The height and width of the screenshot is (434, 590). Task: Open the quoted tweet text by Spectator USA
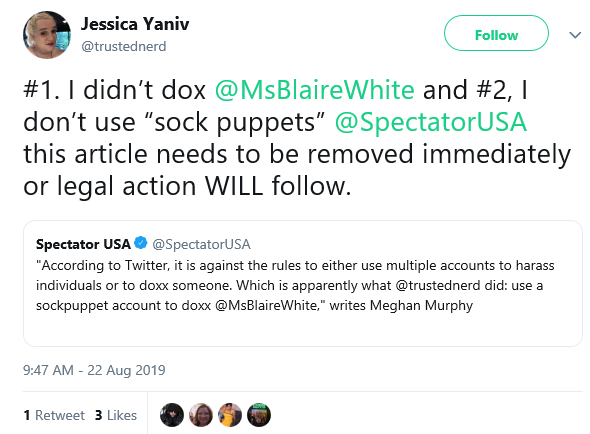pyautogui.click(x=295, y=285)
